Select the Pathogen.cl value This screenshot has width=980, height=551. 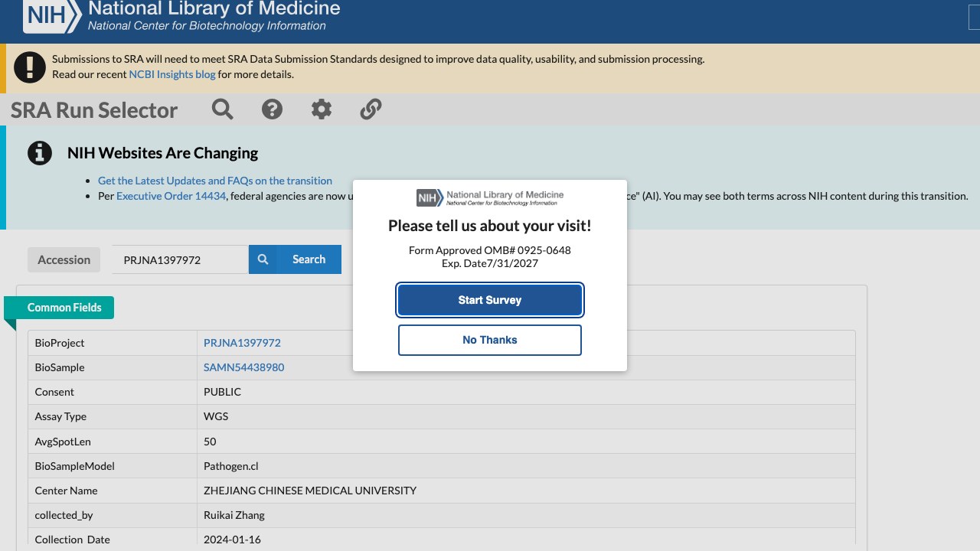pyautogui.click(x=231, y=466)
